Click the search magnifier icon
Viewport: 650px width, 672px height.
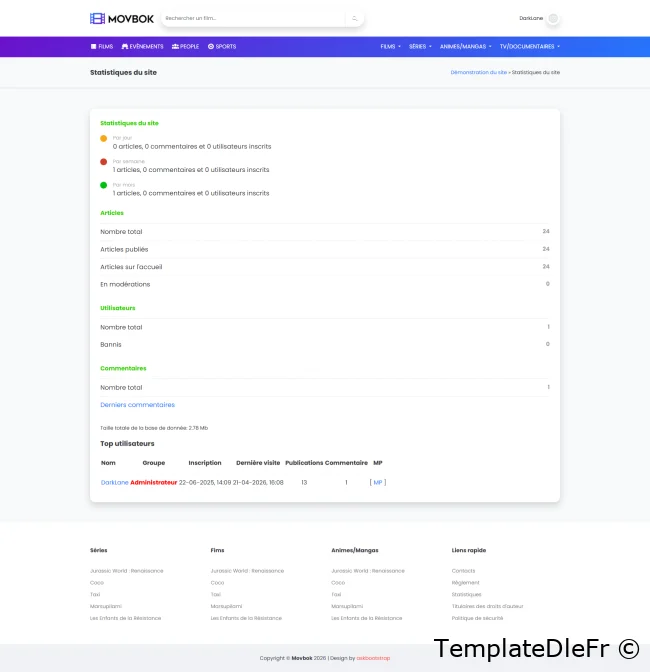point(354,18)
